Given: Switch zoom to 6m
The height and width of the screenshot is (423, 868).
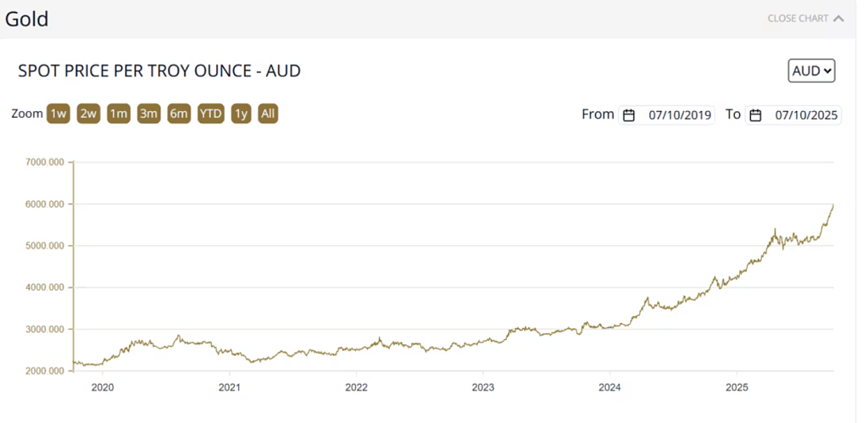Looking at the screenshot, I should click(x=178, y=114).
